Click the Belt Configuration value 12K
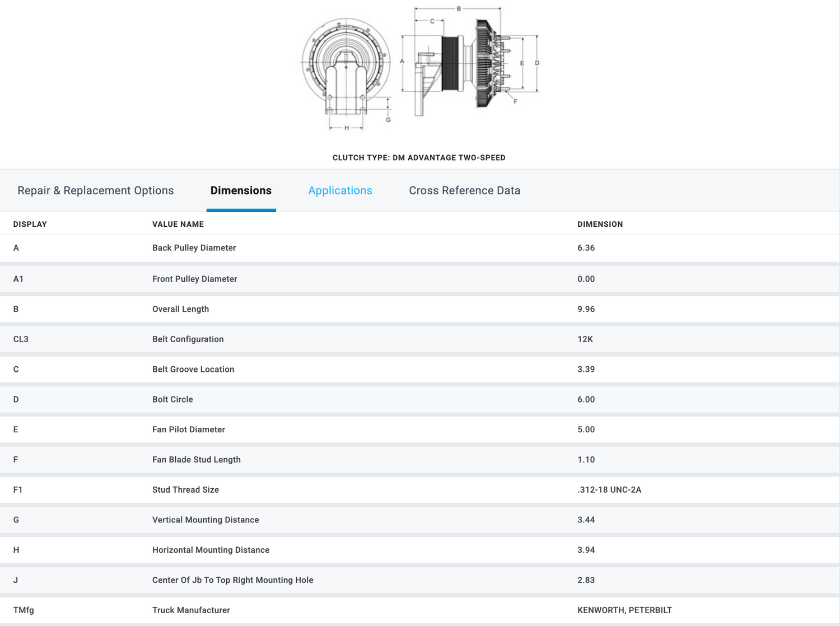840x626 pixels. coord(585,339)
